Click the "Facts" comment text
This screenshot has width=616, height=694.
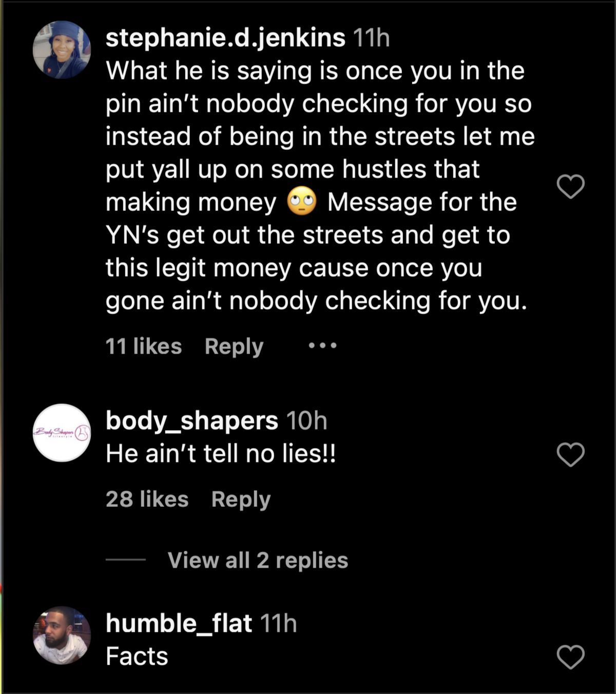[x=137, y=656]
